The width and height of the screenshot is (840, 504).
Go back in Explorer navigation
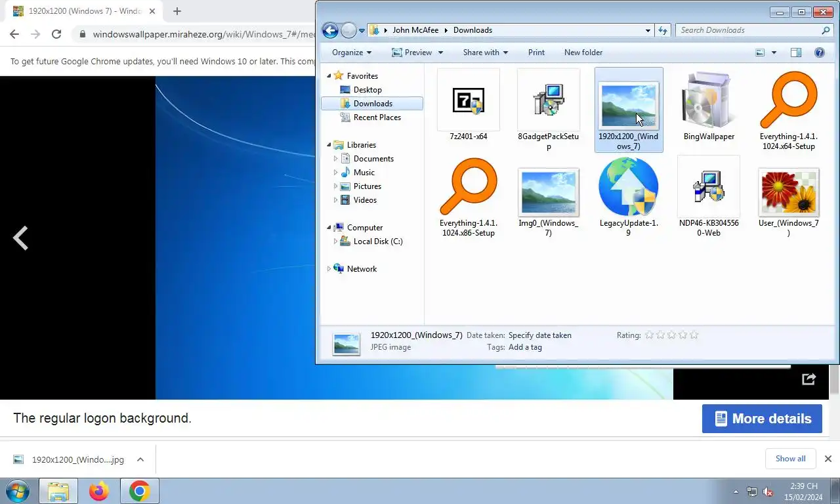pyautogui.click(x=330, y=30)
